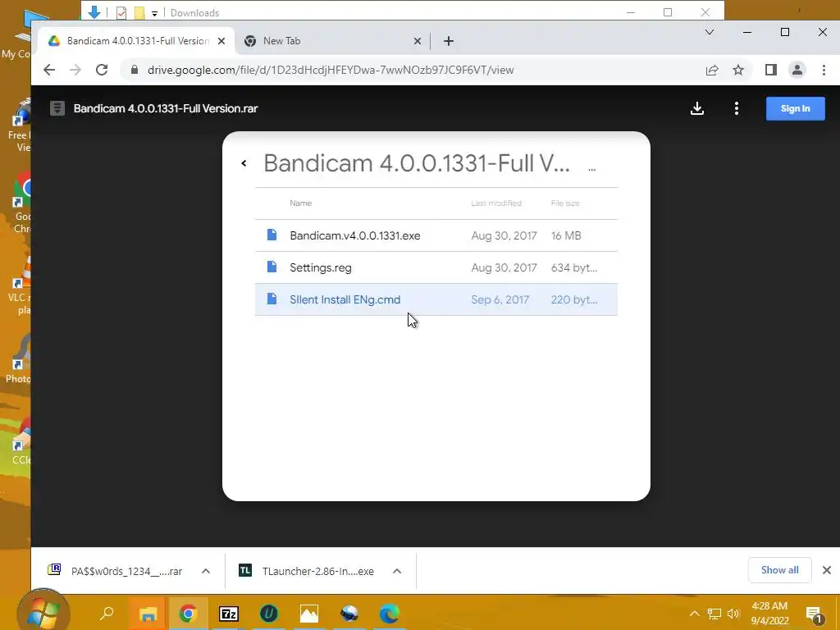
Task: Click the new folder icon in Downloads window title
Action: click(x=139, y=13)
